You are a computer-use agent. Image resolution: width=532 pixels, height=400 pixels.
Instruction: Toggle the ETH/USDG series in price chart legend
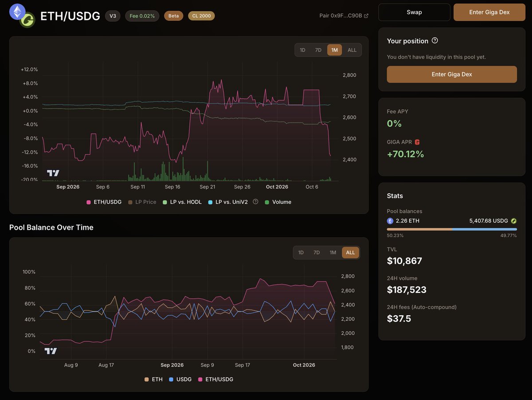point(104,202)
